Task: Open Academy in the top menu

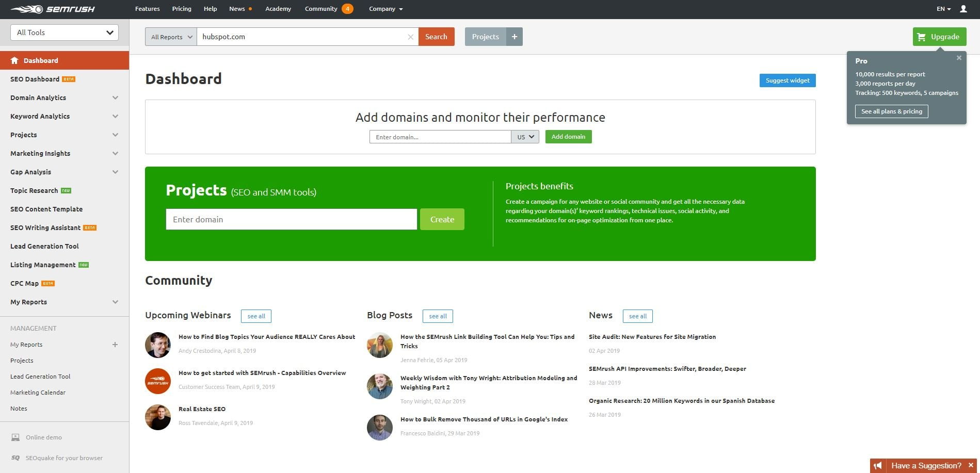Action: click(278, 9)
